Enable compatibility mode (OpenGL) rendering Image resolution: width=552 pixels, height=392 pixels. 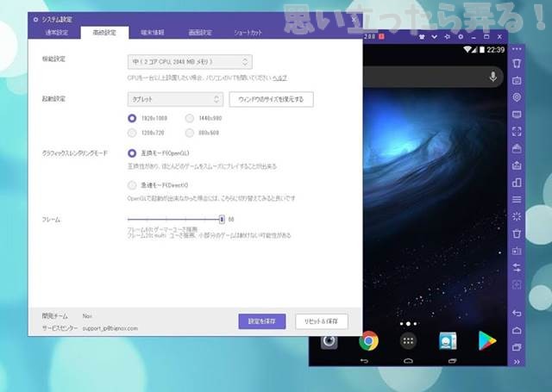(x=132, y=153)
